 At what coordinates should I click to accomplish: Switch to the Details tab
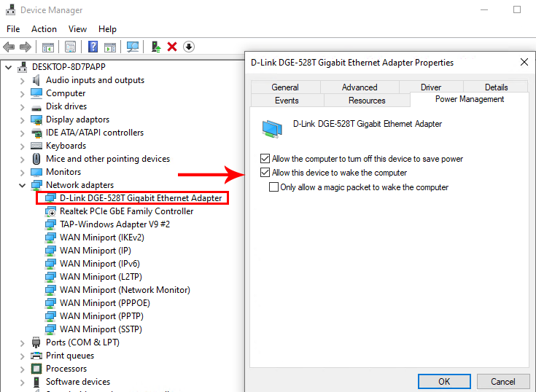(497, 87)
